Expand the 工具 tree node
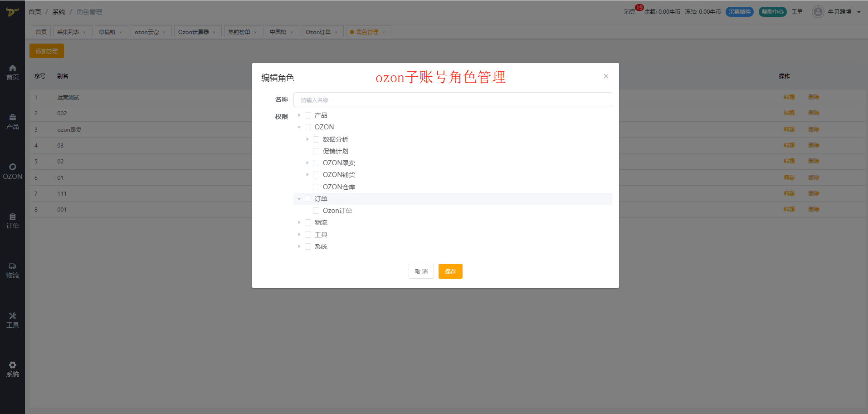 point(299,235)
